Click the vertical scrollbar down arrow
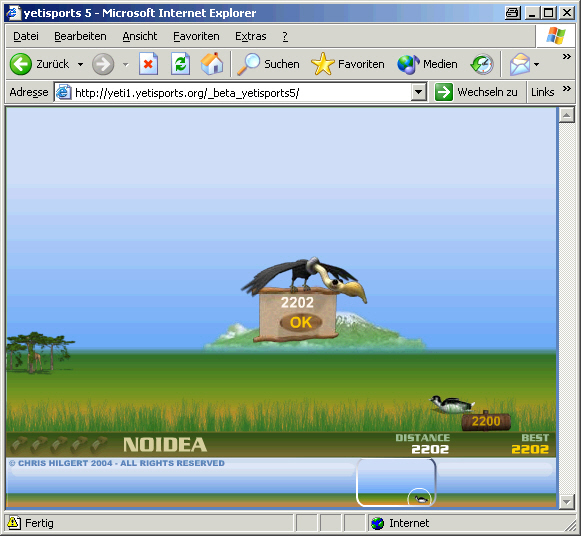This screenshot has width=581, height=536. [566, 502]
